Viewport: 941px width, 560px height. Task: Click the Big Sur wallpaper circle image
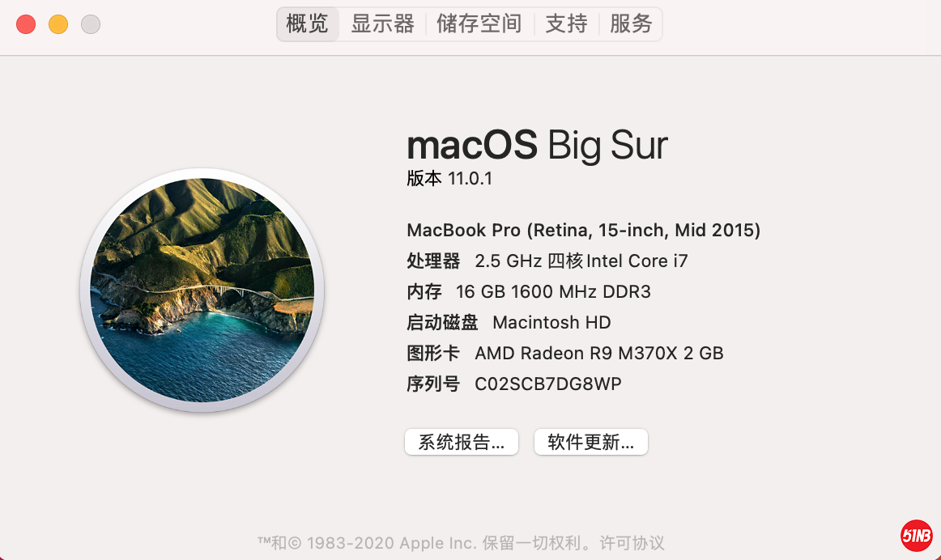[x=202, y=291]
